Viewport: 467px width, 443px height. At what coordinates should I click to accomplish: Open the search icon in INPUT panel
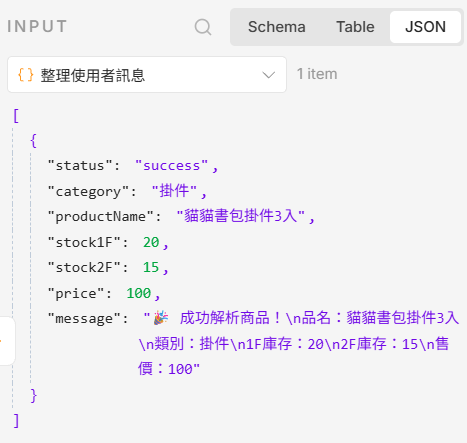pos(203,27)
